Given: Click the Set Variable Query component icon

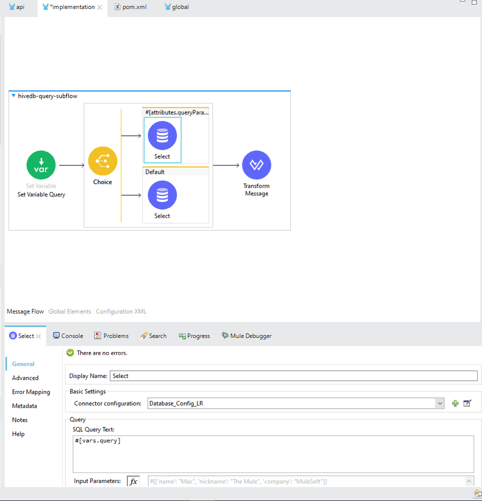Looking at the screenshot, I should coord(41,165).
